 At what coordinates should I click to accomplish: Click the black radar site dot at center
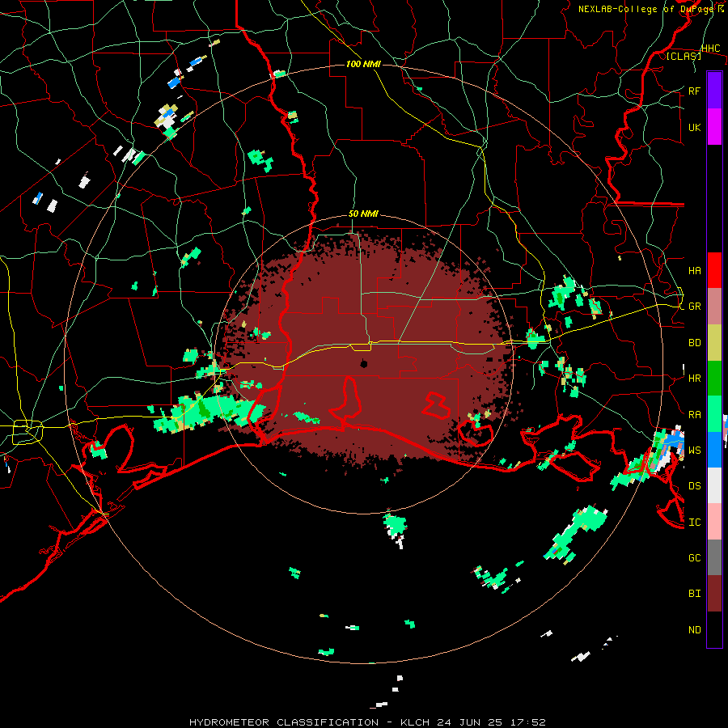363,364
